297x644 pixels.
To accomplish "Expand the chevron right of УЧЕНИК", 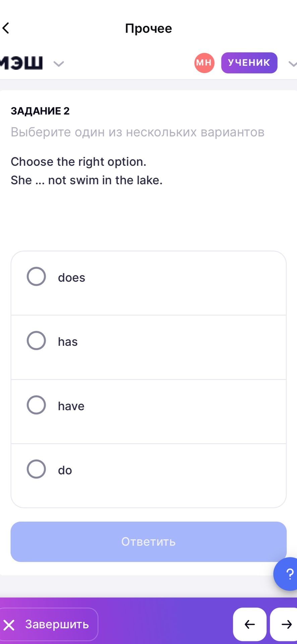I will (293, 63).
